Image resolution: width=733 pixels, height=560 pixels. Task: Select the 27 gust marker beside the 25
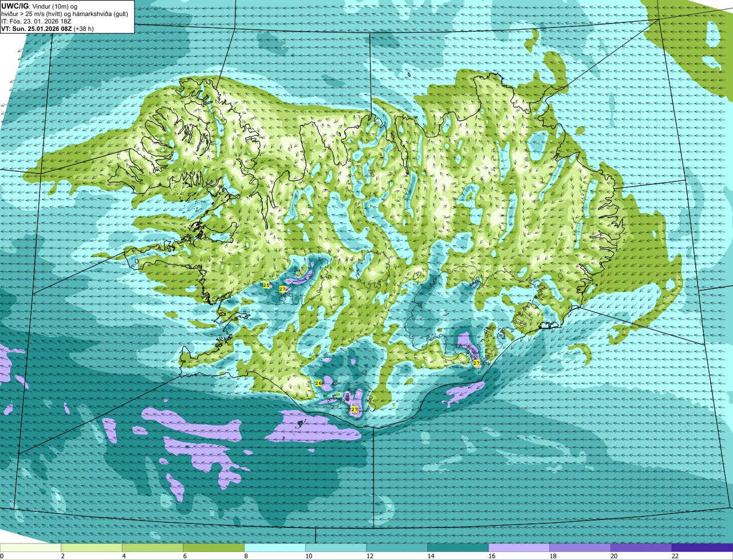pos(282,290)
